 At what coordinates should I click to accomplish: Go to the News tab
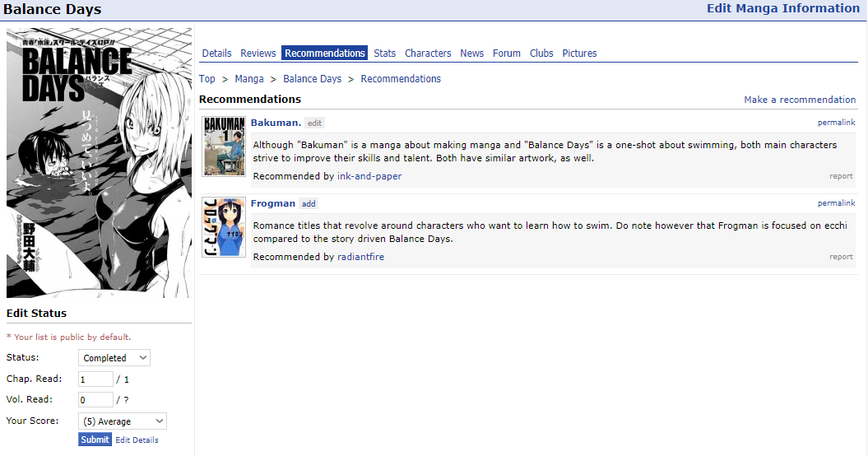[x=471, y=54]
